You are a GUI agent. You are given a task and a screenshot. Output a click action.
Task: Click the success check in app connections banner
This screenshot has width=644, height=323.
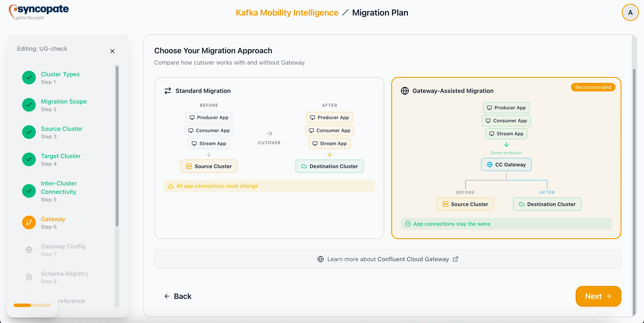pos(408,224)
